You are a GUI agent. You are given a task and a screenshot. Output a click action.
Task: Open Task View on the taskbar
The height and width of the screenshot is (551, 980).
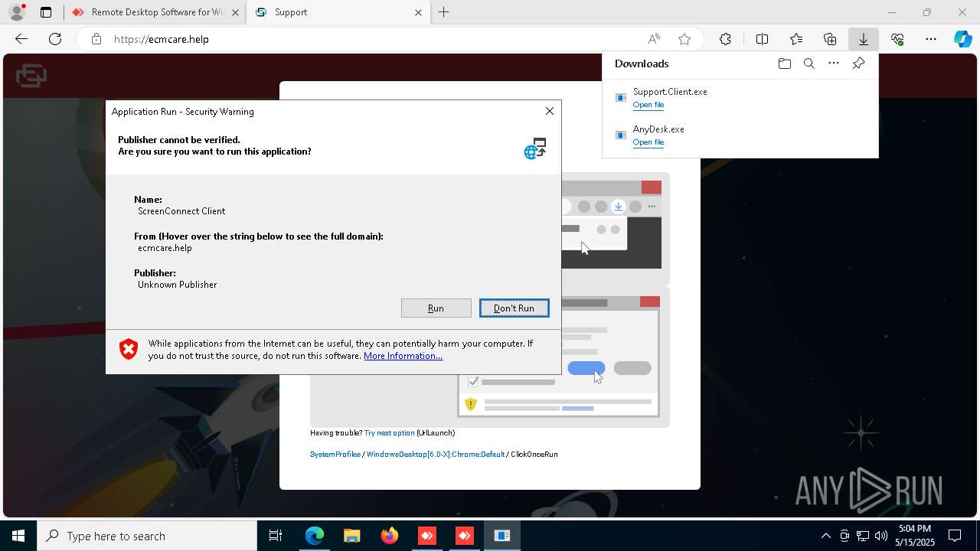click(x=276, y=536)
